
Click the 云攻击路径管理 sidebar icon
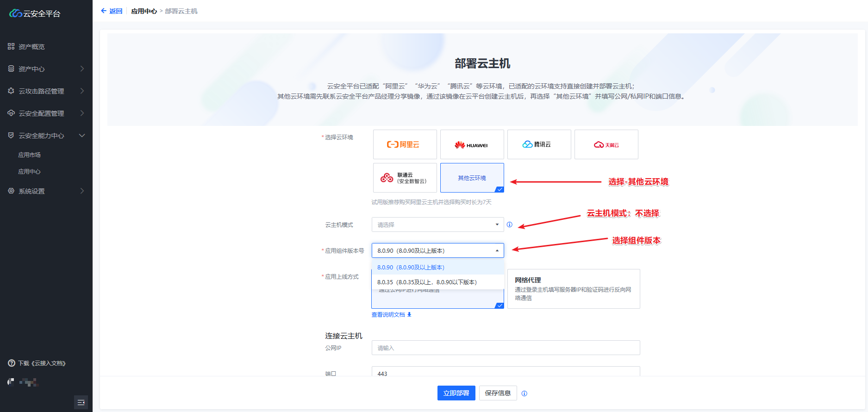pyautogui.click(x=11, y=91)
